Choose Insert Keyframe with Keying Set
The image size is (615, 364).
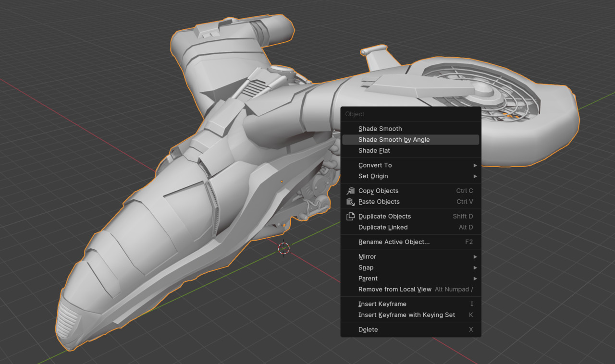point(410,315)
